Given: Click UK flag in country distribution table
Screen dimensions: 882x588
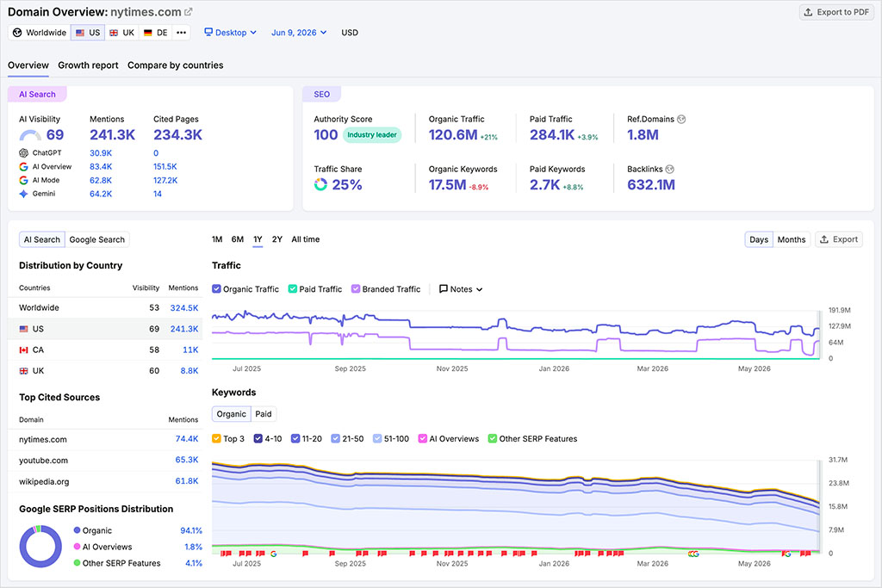Looking at the screenshot, I should point(23,371).
